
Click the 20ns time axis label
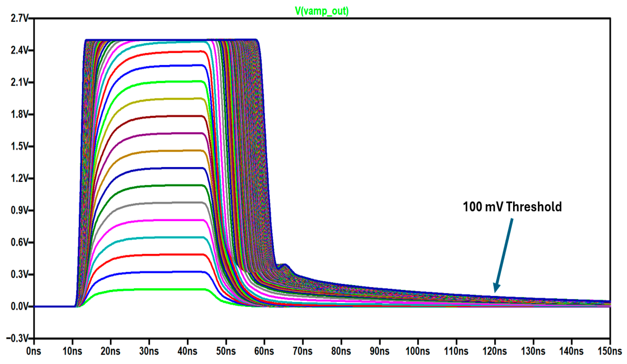tap(110, 351)
